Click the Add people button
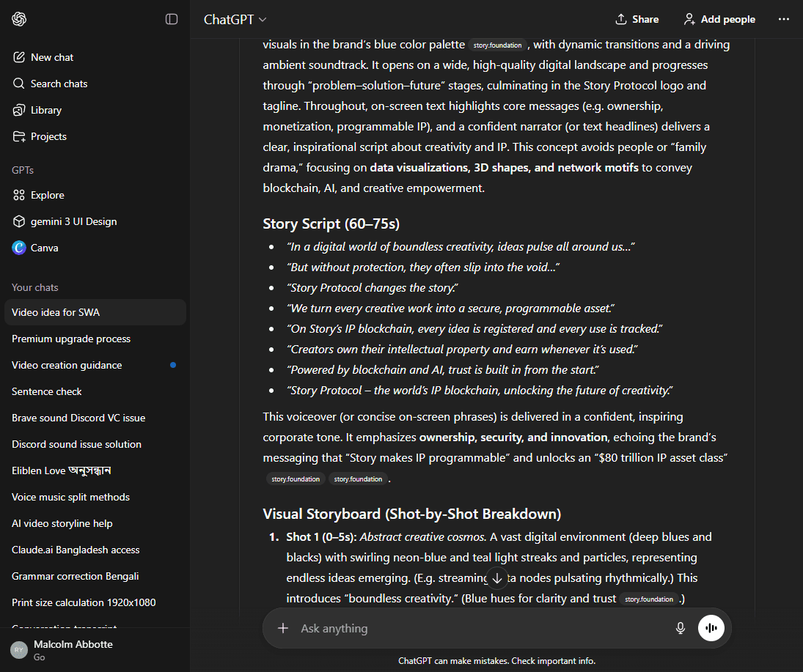 tap(719, 19)
